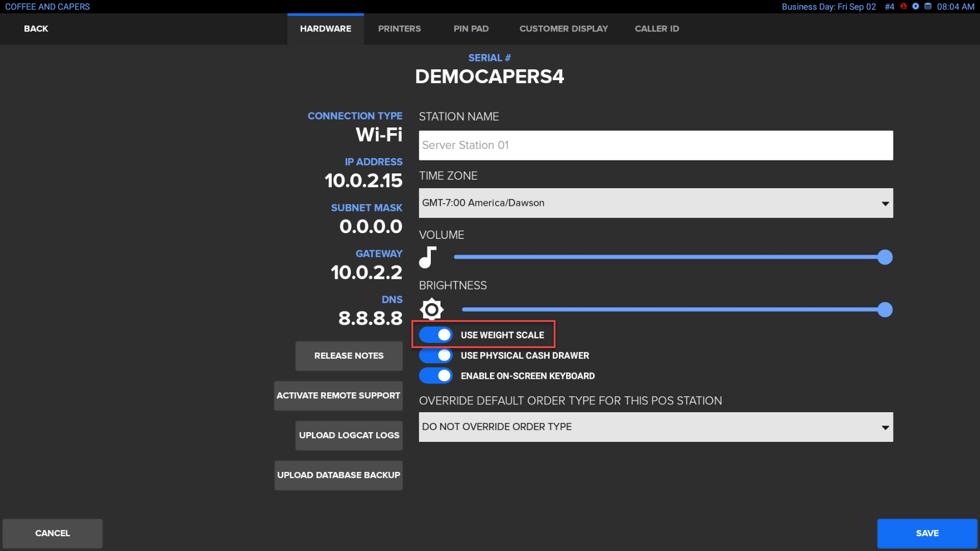Select the Caller ID tab
Viewport: 980px width, 551px height.
click(657, 29)
